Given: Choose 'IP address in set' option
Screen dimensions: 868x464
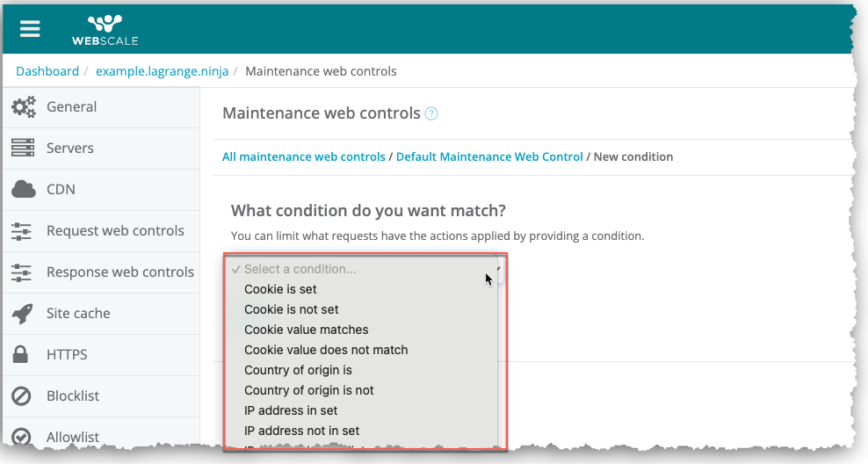Looking at the screenshot, I should [x=291, y=410].
